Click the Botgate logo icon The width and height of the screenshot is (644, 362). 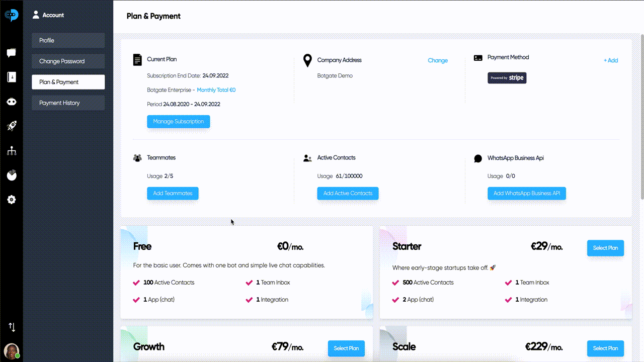(x=11, y=15)
